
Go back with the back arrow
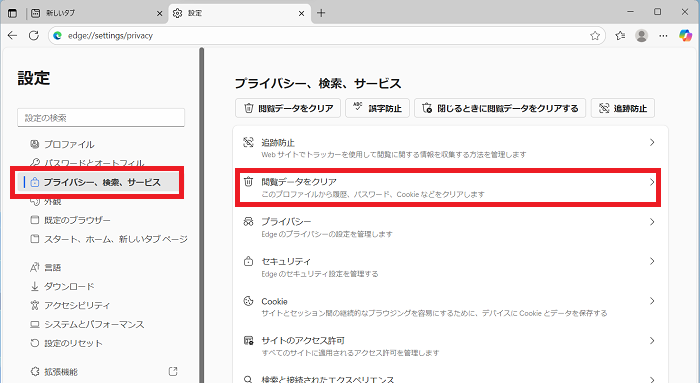[x=12, y=35]
